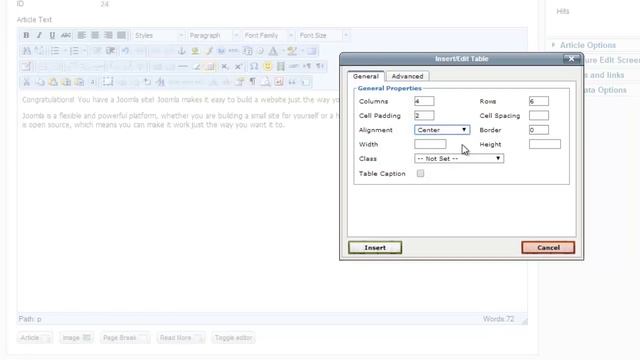Choose text color 'A' icon
Viewport: 640px width, 360px height.
[x=273, y=51]
